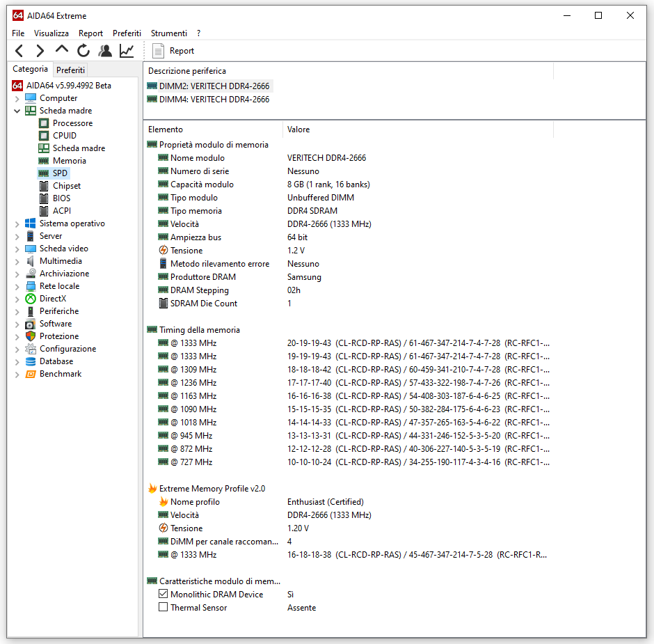Open the Strumenti menu
Viewport: 654px width, 644px height.
(169, 33)
